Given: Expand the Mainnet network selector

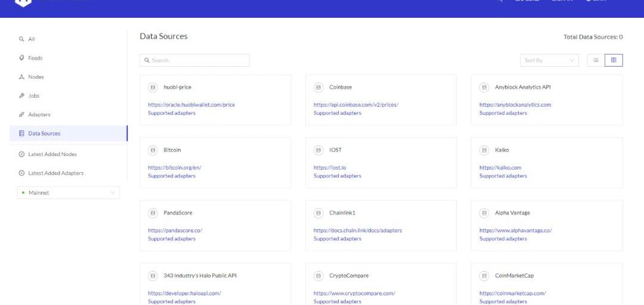Looking at the screenshot, I should point(68,192).
